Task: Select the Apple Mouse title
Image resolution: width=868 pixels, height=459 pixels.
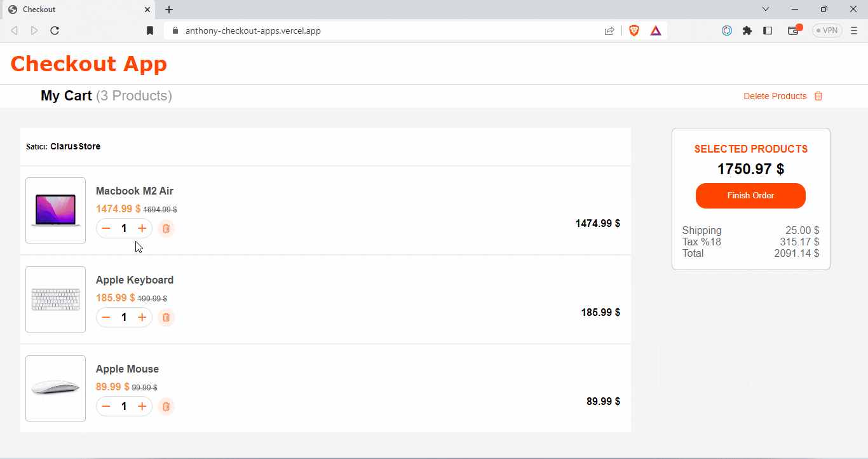Action: pyautogui.click(x=127, y=369)
